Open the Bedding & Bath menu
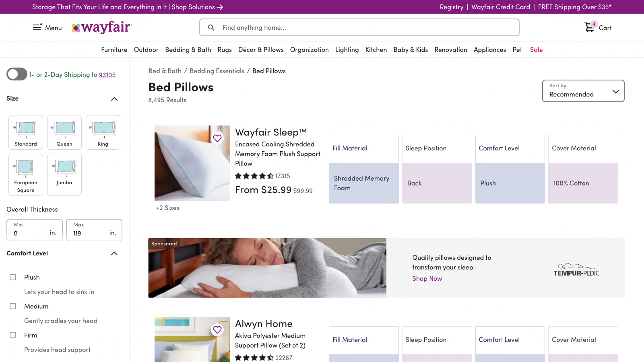Screen dimensions: 644x362 tap(188, 49)
